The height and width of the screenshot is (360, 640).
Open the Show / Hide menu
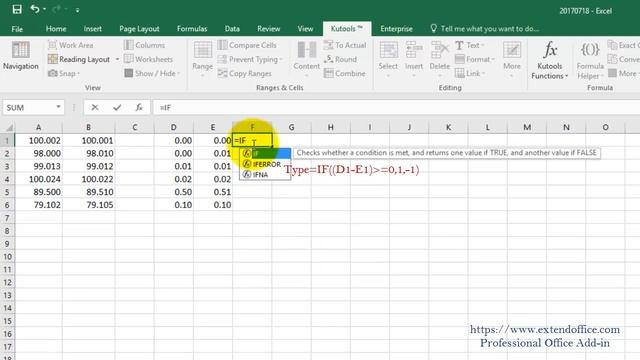click(152, 73)
